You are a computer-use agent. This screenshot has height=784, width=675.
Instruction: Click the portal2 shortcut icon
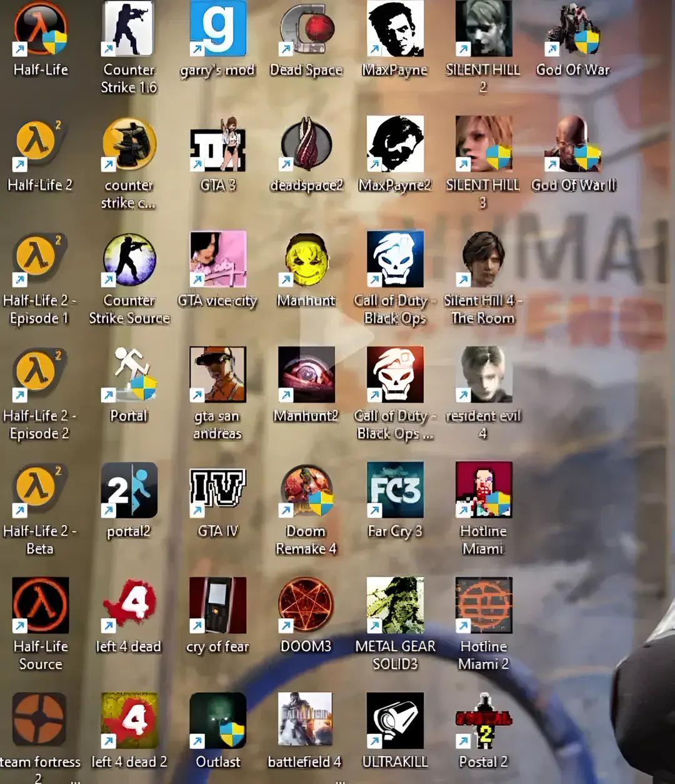(x=129, y=490)
